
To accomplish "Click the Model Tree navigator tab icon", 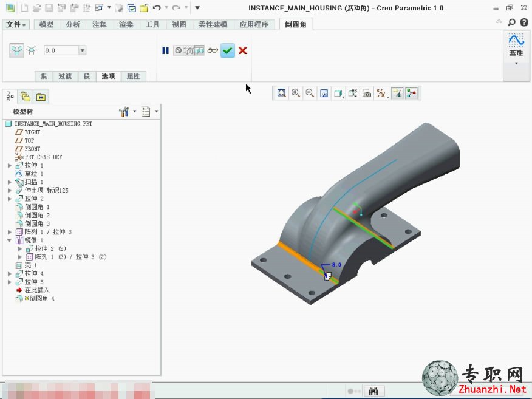I will coord(10,97).
